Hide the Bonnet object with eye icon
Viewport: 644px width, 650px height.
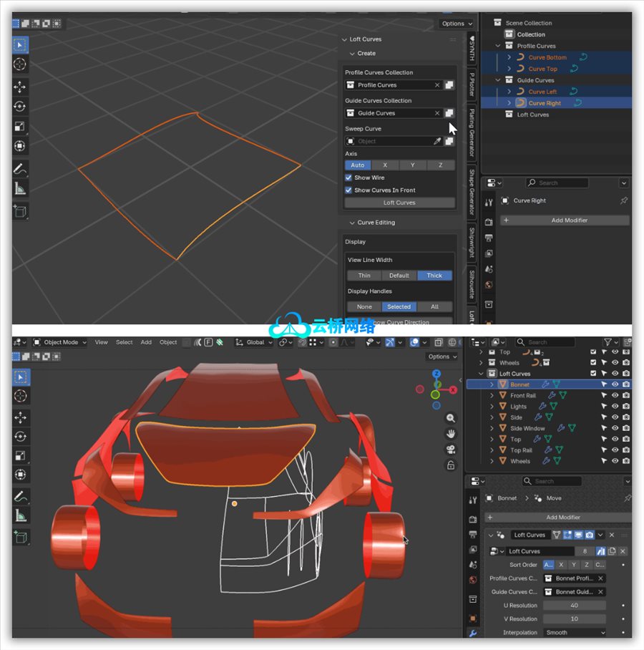tap(615, 384)
